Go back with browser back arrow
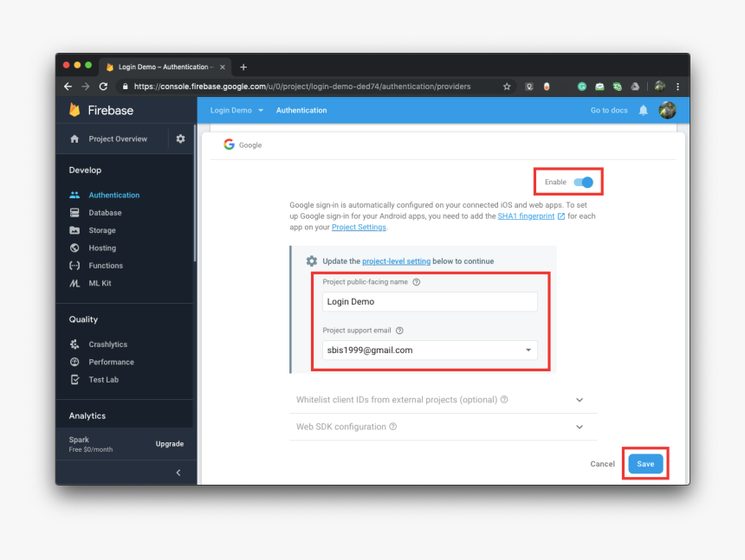Viewport: 745px width, 560px height. (68, 87)
